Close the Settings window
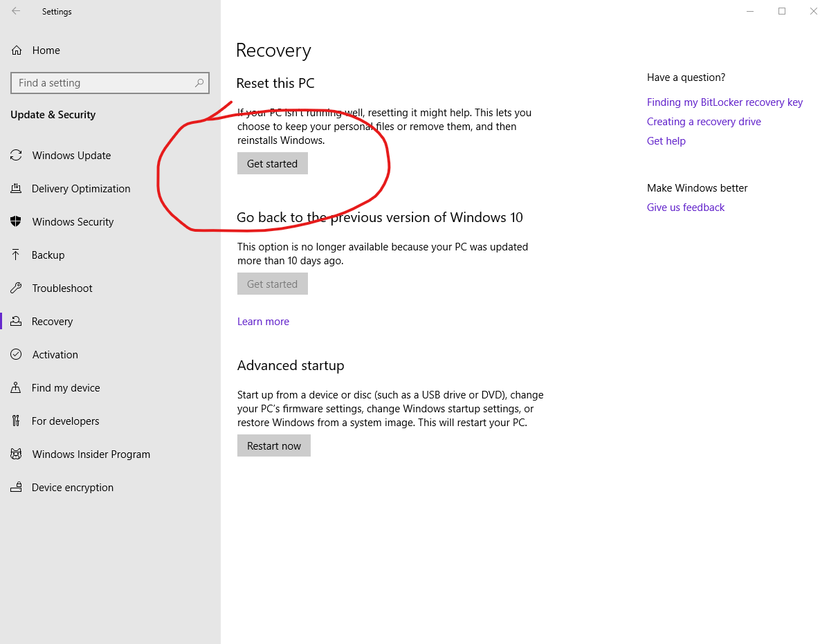829x644 pixels. coord(814,11)
